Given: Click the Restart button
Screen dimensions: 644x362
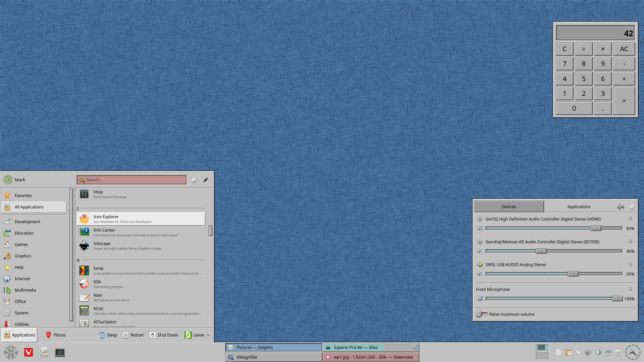Looking at the screenshot, I should click(133, 335).
